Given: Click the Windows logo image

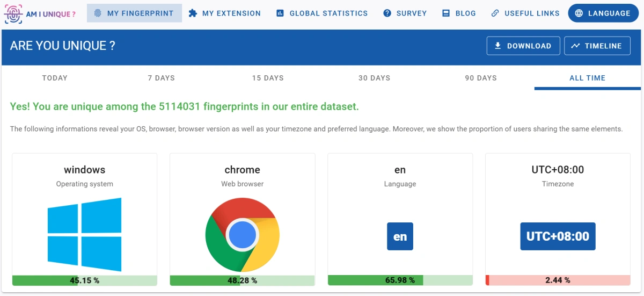Looking at the screenshot, I should (x=84, y=234).
